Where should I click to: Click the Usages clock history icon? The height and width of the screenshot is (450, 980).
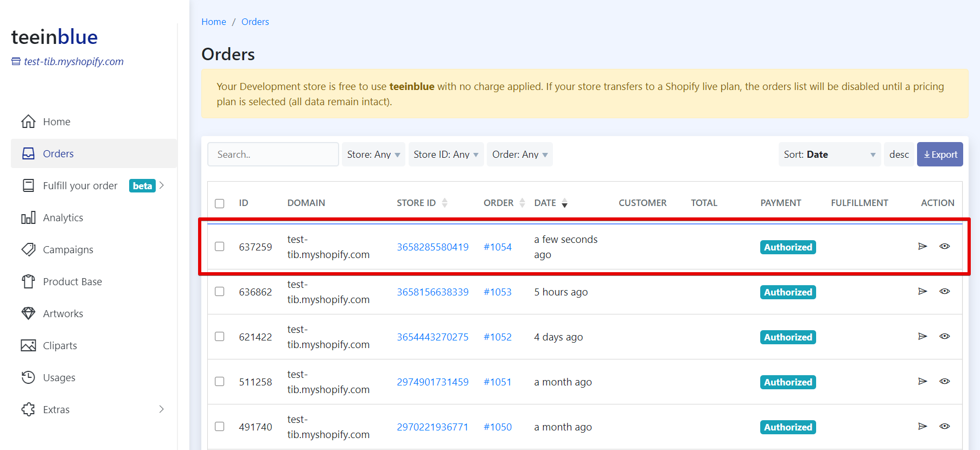click(28, 377)
